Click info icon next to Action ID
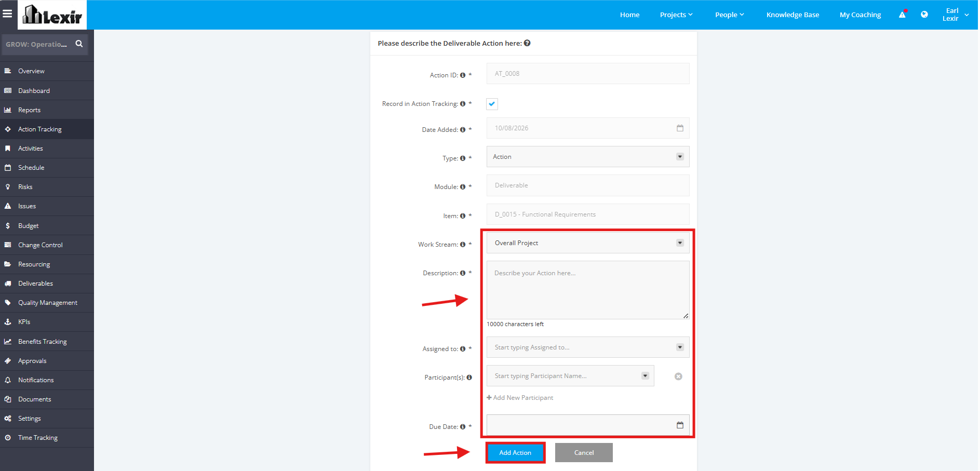980x471 pixels. pos(463,75)
